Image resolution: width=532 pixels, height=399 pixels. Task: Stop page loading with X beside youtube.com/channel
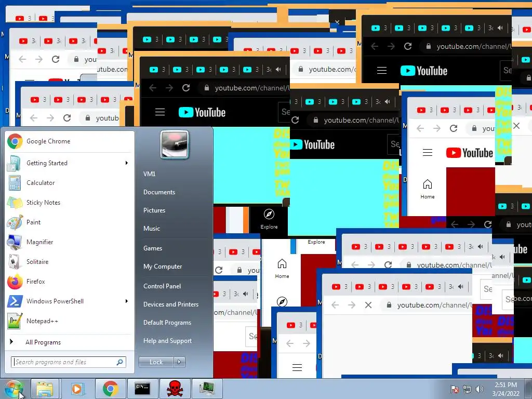(x=368, y=305)
